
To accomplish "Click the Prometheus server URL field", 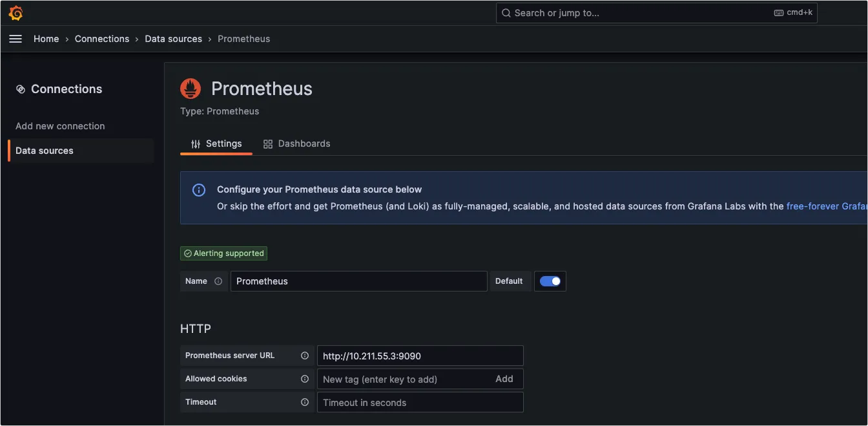I will coord(420,356).
